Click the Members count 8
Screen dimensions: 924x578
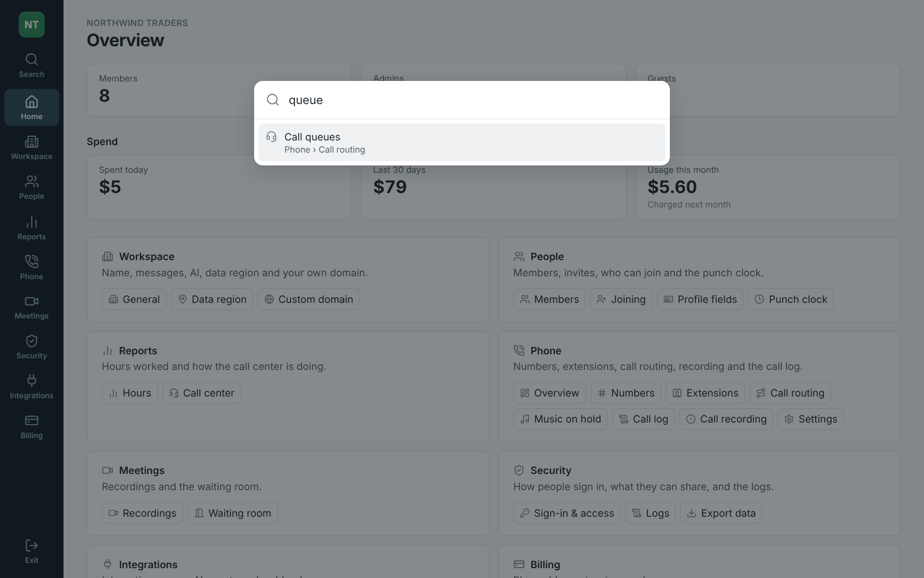105,95
